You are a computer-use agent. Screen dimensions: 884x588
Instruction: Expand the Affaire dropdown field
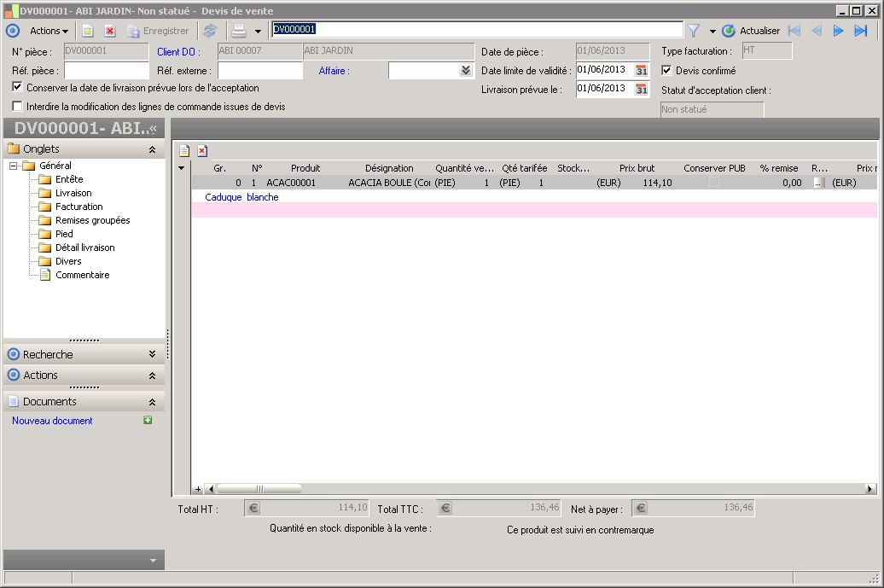[x=465, y=71]
